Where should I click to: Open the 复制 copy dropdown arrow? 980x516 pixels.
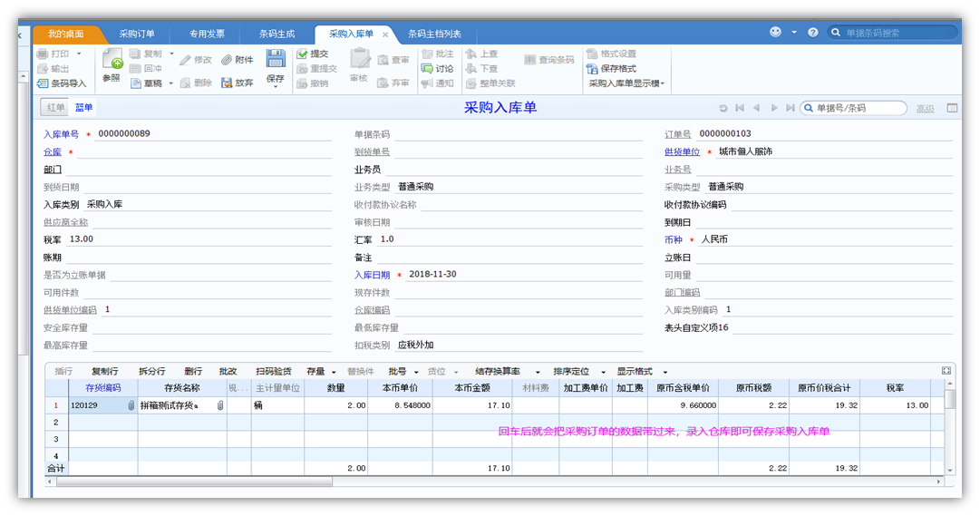(172, 54)
